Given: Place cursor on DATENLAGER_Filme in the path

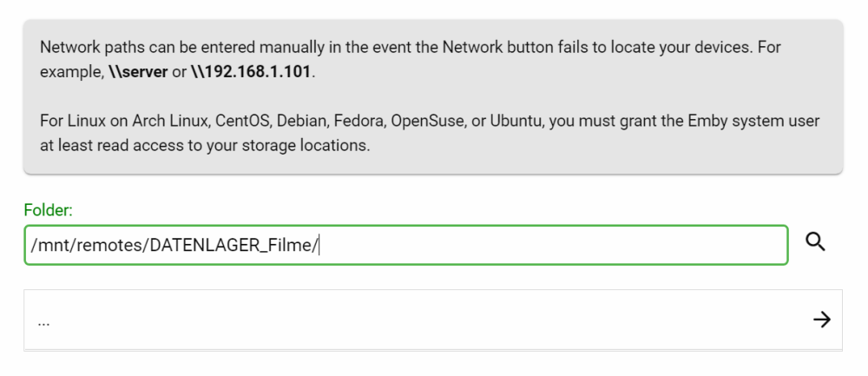Looking at the screenshot, I should coord(231,246).
